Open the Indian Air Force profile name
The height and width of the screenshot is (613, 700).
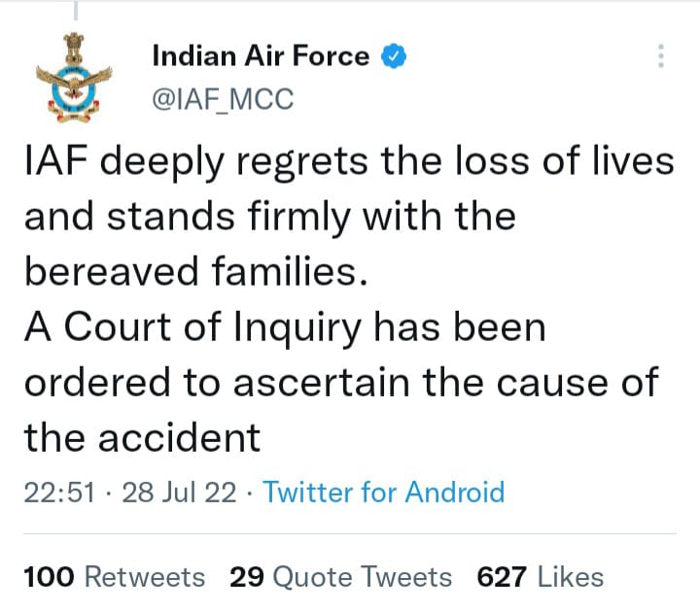[261, 56]
